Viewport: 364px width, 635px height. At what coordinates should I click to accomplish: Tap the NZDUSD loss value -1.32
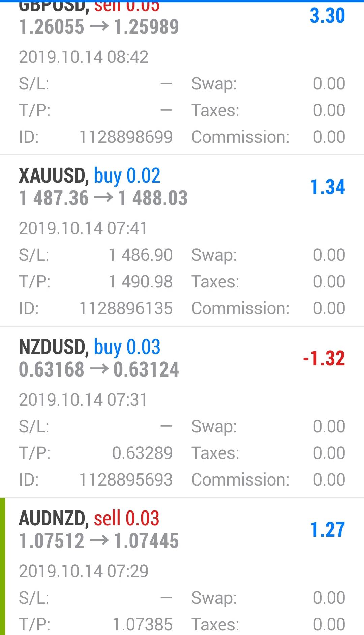coord(324,358)
